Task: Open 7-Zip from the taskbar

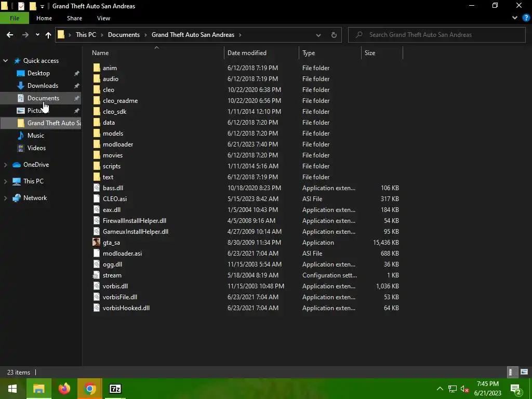Action: [x=115, y=389]
